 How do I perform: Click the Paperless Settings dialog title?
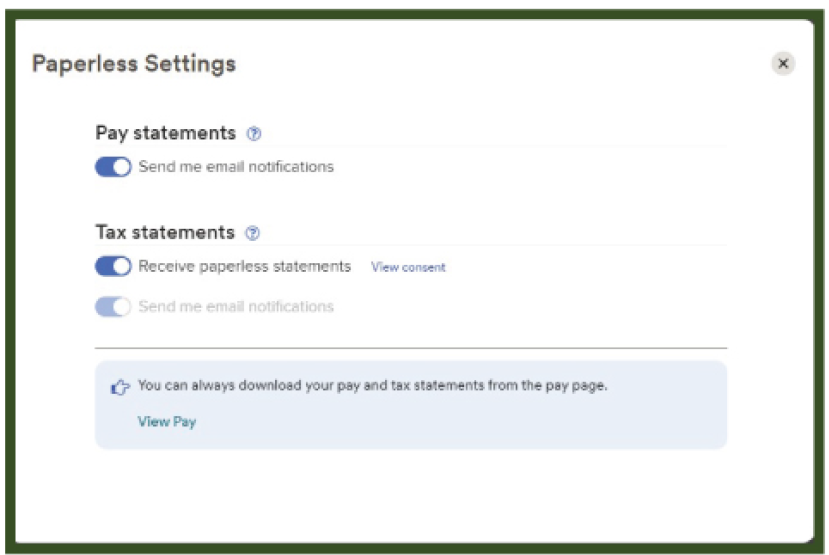[x=134, y=64]
